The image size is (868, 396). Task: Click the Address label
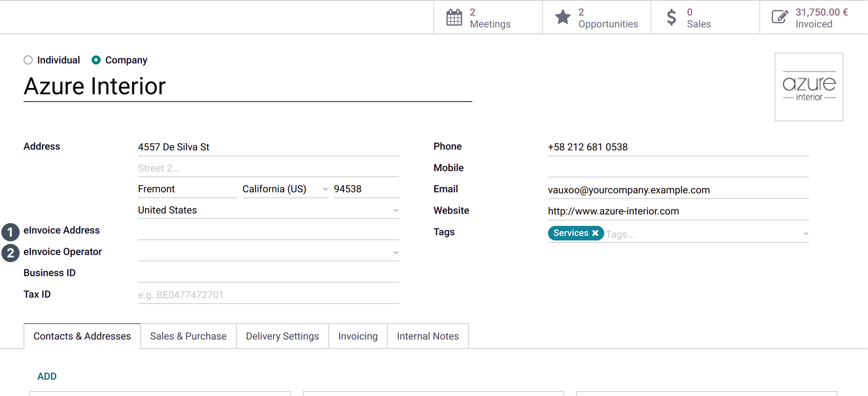[x=42, y=147]
